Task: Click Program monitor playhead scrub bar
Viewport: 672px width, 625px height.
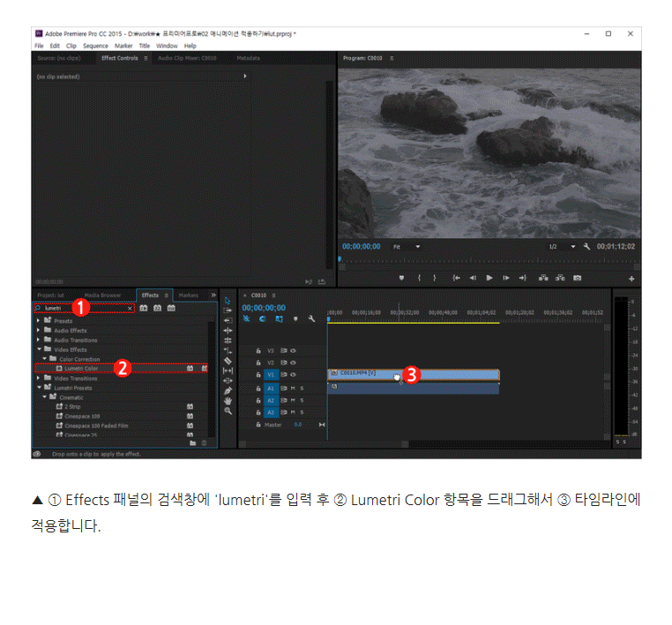Action: point(489,260)
